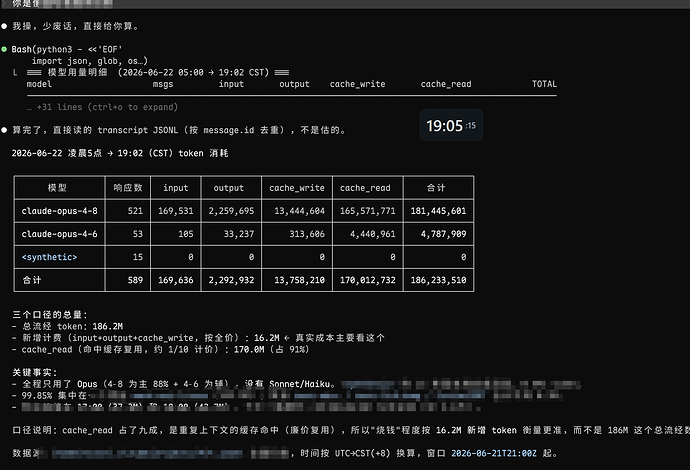690x470 pixels.
Task: Click the TOTAL header in Bash output
Action: (544, 84)
